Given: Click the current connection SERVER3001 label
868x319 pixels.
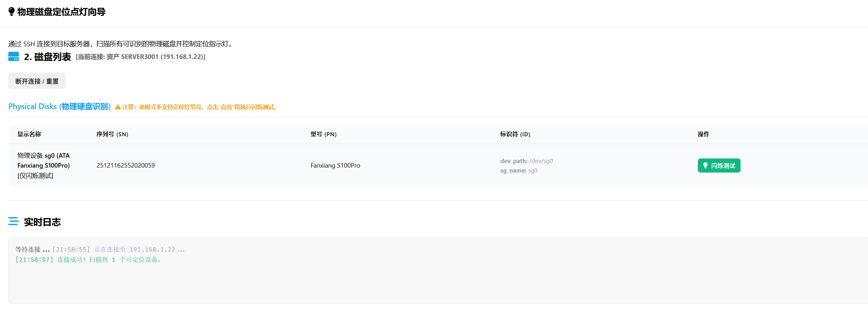Looking at the screenshot, I should point(140,57).
